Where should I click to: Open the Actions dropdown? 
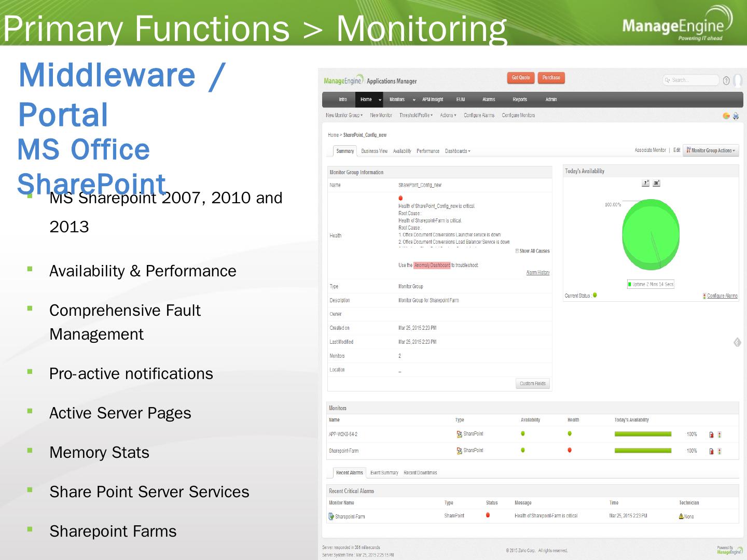click(x=448, y=115)
